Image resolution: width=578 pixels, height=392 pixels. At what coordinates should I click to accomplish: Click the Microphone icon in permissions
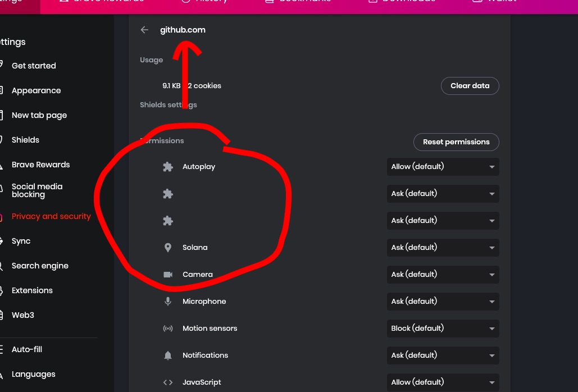pos(168,302)
